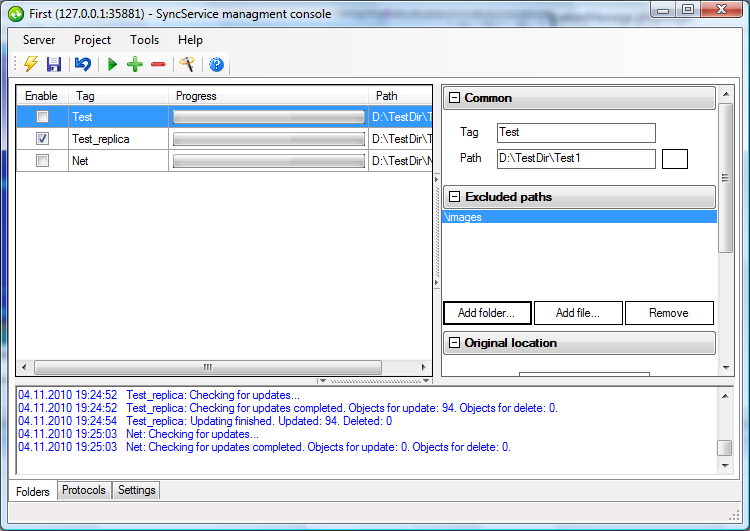Click the Net row progress bar

269,161
